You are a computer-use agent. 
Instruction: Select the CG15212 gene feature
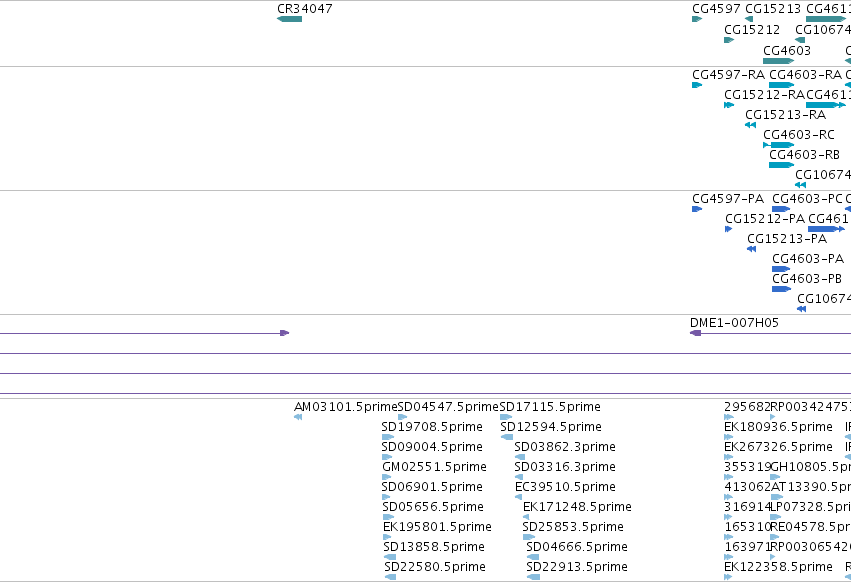click(729, 40)
